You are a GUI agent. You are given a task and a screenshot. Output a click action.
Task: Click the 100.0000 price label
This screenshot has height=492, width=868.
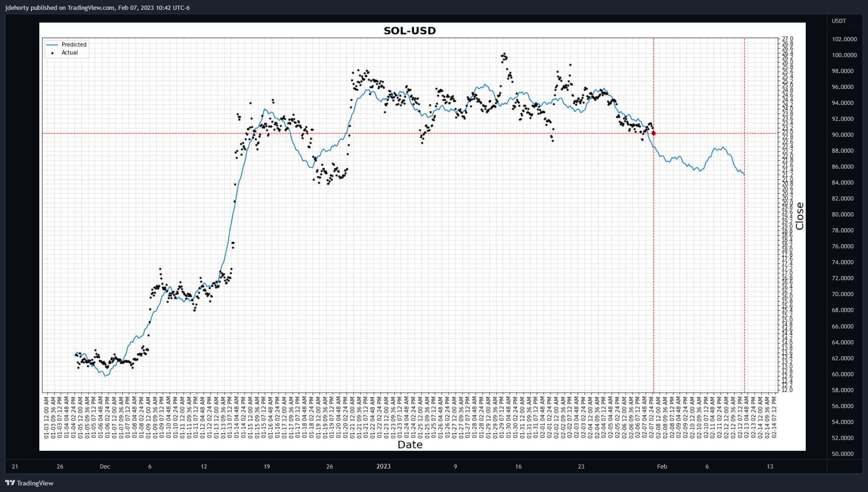[x=844, y=55]
